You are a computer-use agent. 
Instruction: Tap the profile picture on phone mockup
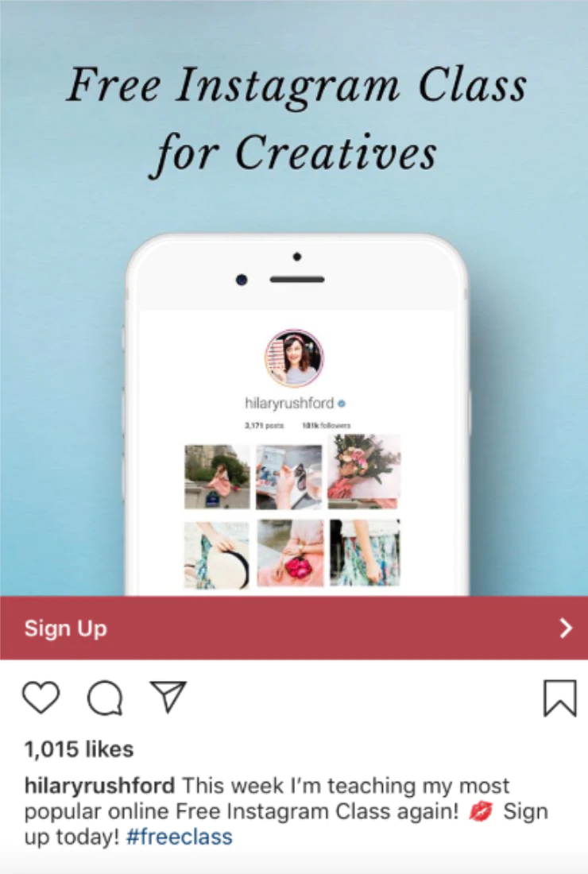[294, 358]
